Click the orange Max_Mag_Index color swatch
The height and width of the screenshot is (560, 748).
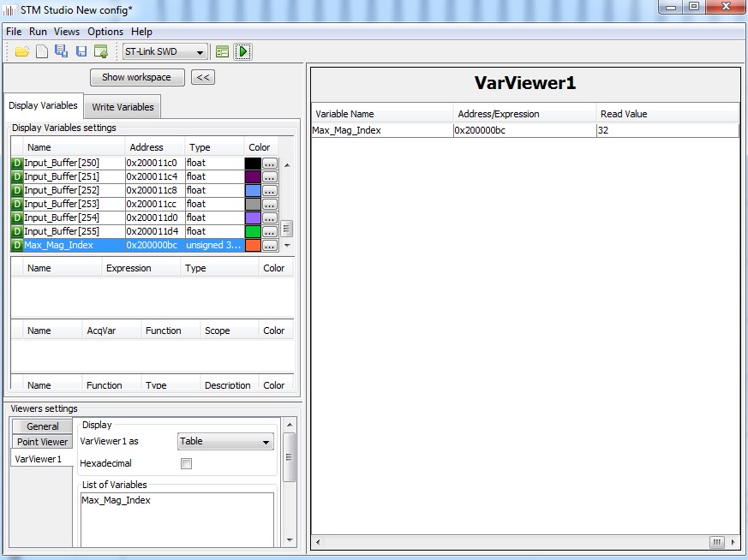click(x=253, y=246)
